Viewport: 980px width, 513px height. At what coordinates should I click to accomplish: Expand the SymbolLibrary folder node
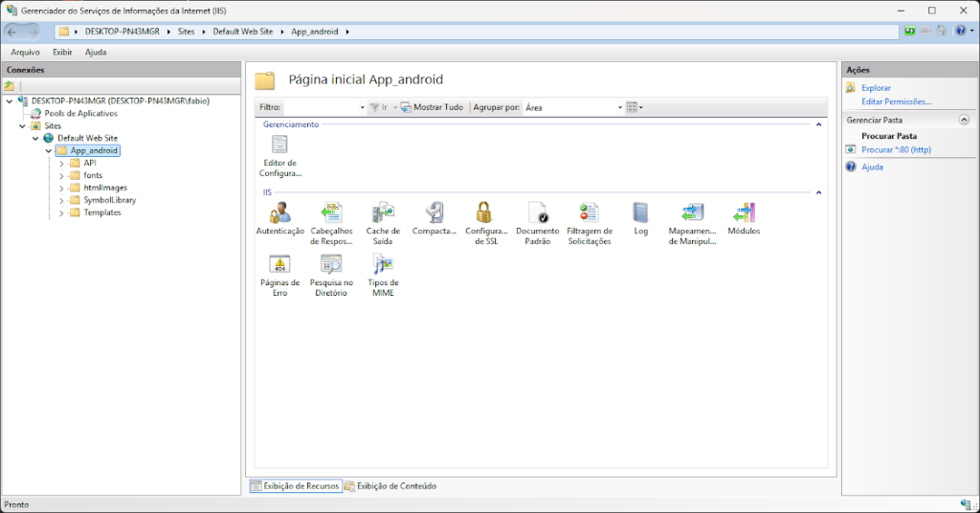(x=61, y=201)
